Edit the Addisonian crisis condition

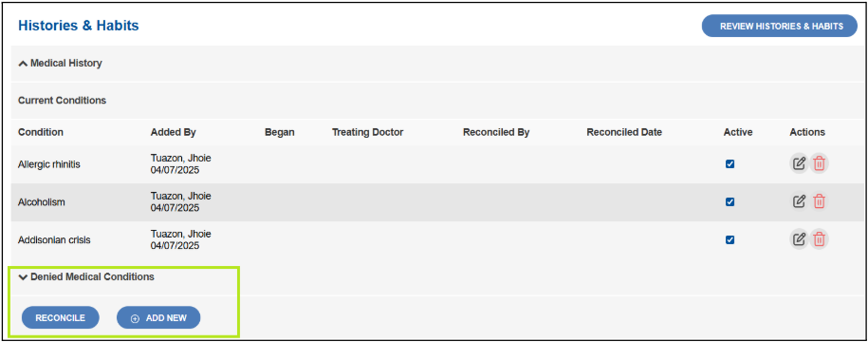click(x=799, y=238)
